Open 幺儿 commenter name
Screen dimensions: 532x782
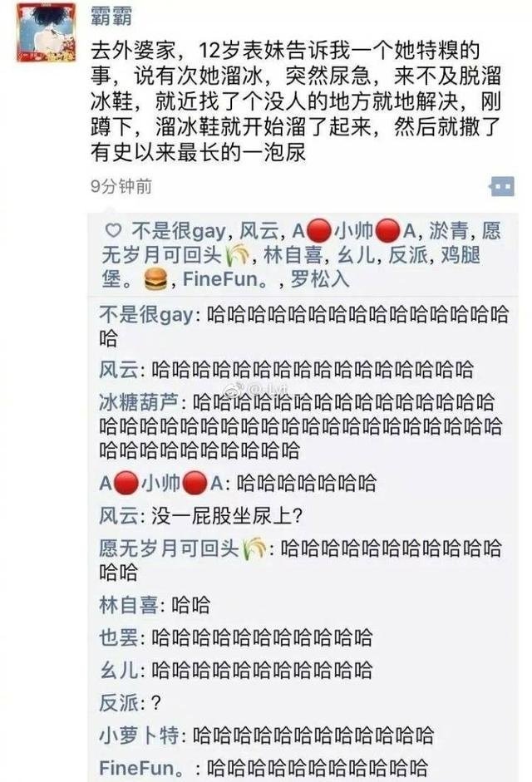click(118, 670)
